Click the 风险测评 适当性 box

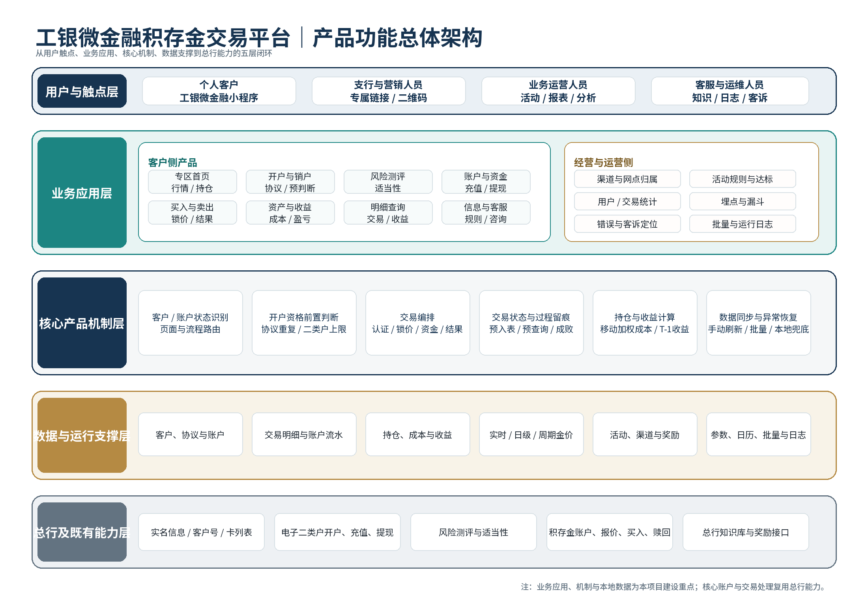coord(388,182)
